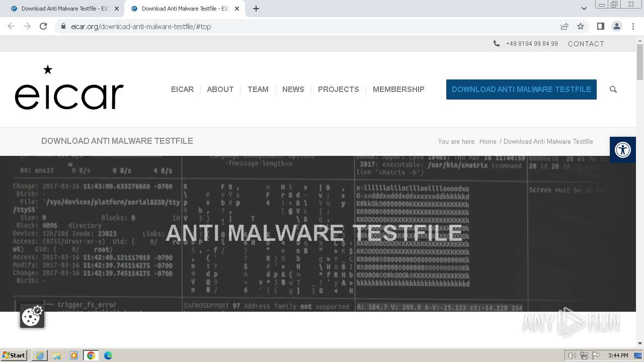Click the Download Anti Malware Testfile breadcrumb text
Screen dimensions: 644x362
pos(548,141)
